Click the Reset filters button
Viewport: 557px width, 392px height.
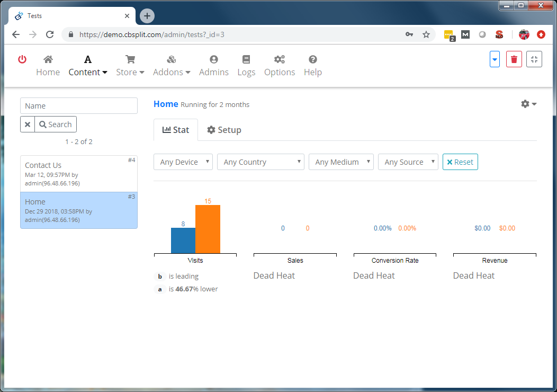pyautogui.click(x=460, y=162)
